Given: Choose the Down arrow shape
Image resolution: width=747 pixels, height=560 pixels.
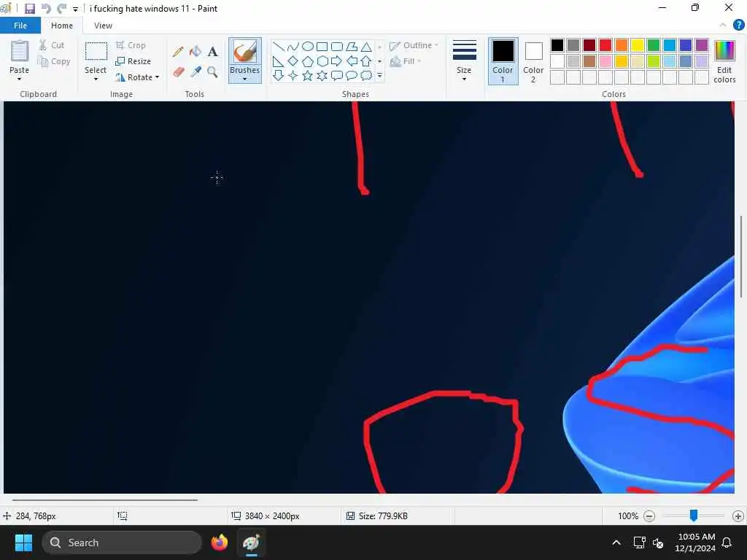Looking at the screenshot, I should pyautogui.click(x=279, y=75).
